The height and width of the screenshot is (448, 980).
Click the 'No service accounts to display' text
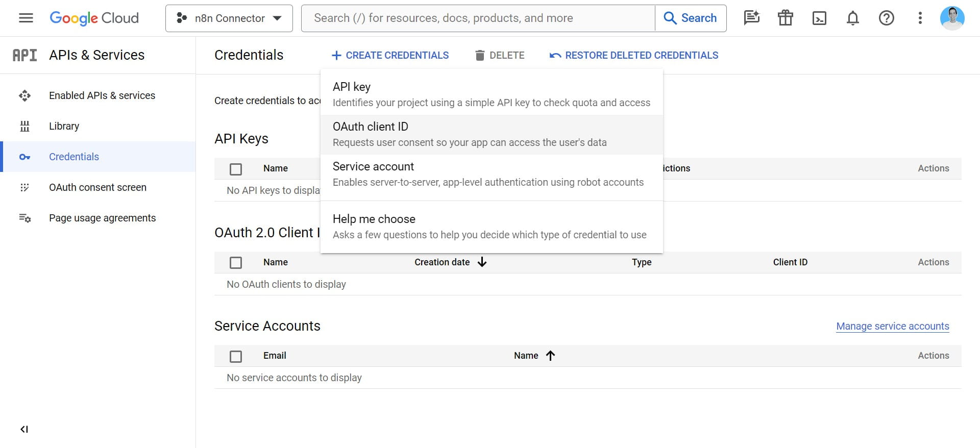(294, 378)
